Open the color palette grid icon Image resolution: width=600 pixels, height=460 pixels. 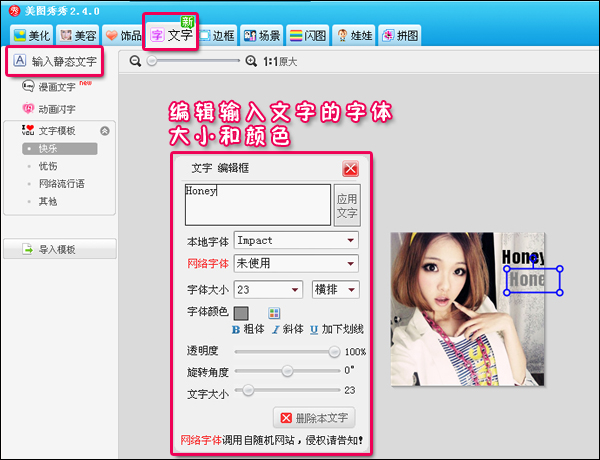point(274,313)
